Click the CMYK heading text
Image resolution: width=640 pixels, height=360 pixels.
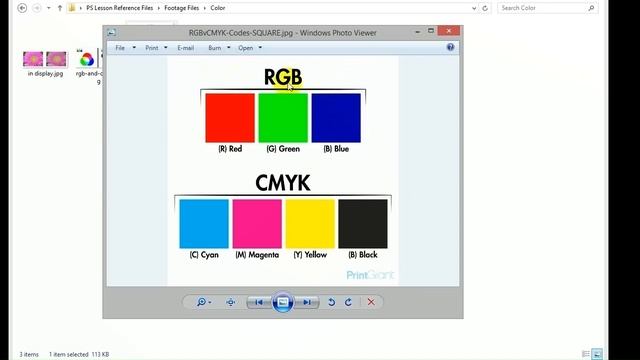click(283, 183)
